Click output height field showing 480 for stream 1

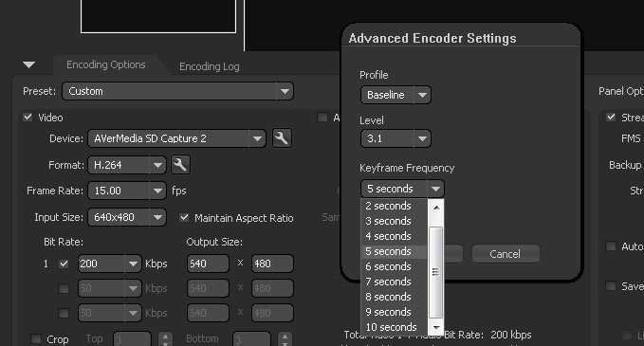click(x=273, y=264)
